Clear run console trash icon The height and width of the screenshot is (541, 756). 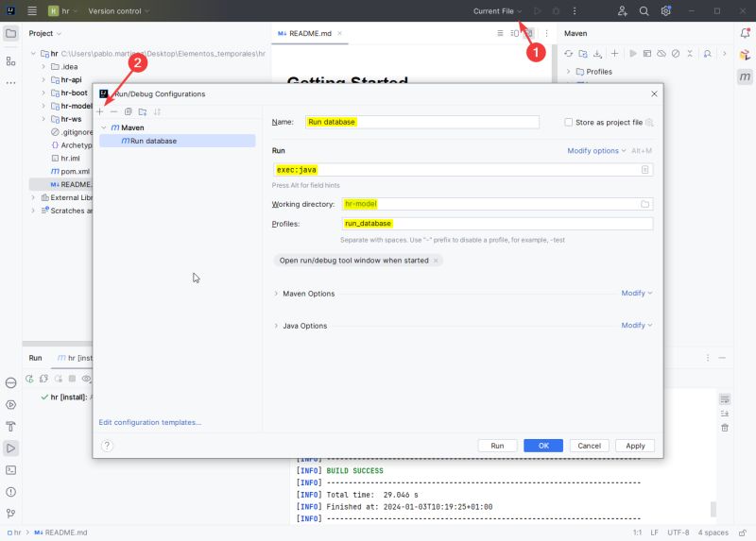coord(725,428)
